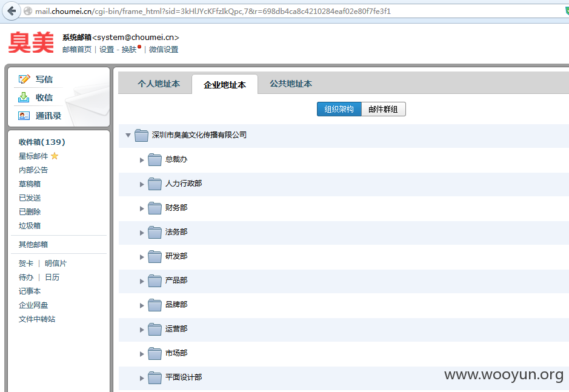569x392 pixels.
Task: Expand the 产品部 department
Action: [142, 282]
